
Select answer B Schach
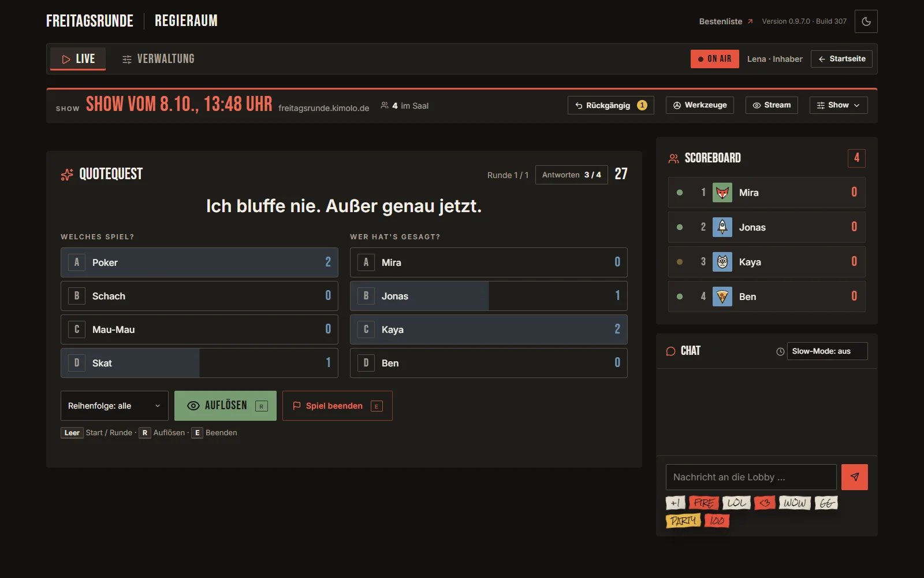(x=199, y=296)
